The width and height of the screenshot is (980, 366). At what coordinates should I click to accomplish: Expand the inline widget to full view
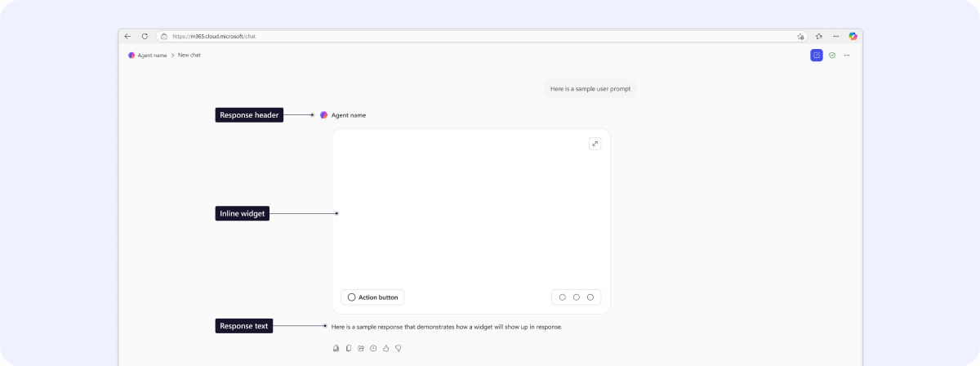click(595, 144)
